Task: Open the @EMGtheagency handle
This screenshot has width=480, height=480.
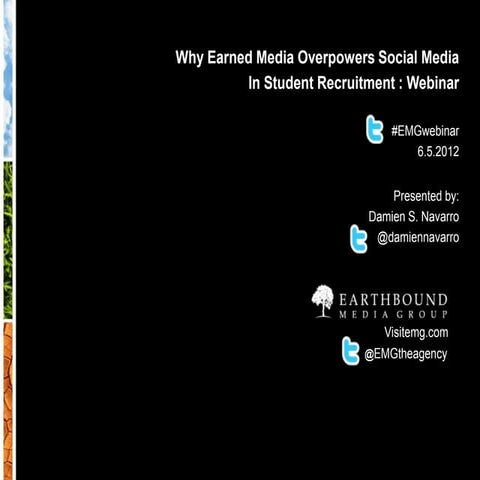Action: pyautogui.click(x=406, y=354)
